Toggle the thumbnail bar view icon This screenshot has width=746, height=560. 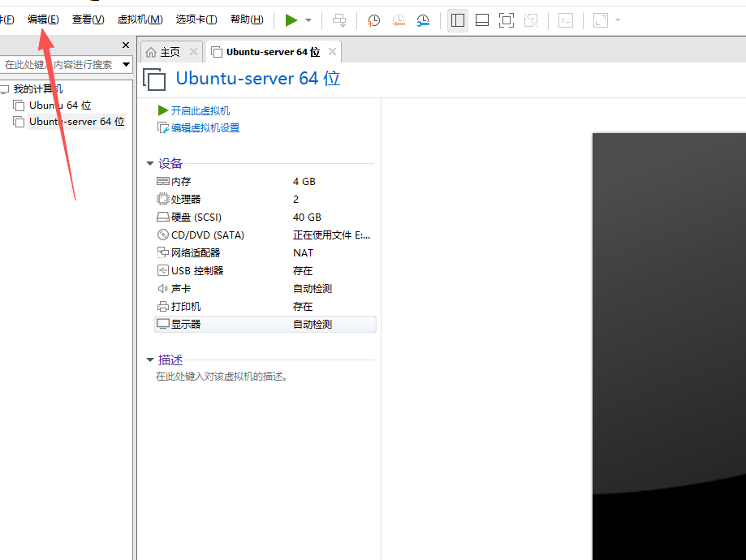(482, 20)
